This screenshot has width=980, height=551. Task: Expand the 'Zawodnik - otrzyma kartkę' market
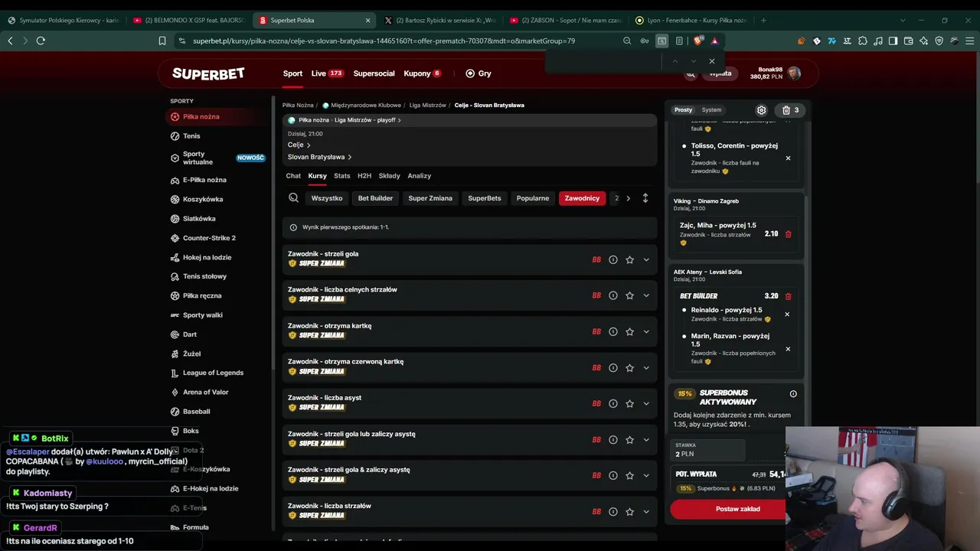click(x=646, y=331)
